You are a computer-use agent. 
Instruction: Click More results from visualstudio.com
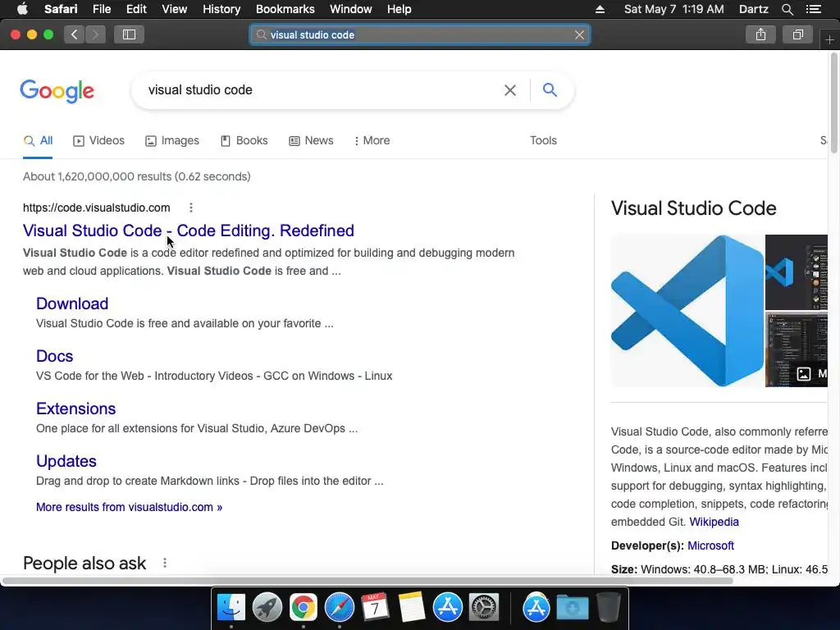(129, 507)
